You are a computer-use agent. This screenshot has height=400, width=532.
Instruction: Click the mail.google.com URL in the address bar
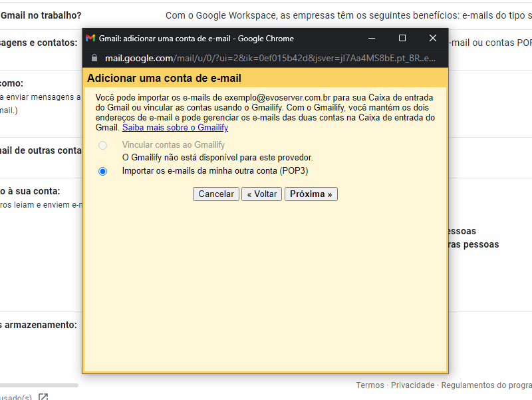tap(270, 58)
